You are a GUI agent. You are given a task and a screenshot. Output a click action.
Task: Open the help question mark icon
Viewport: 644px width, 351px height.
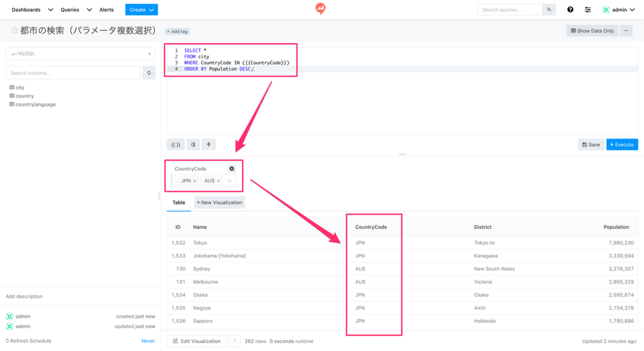570,9
